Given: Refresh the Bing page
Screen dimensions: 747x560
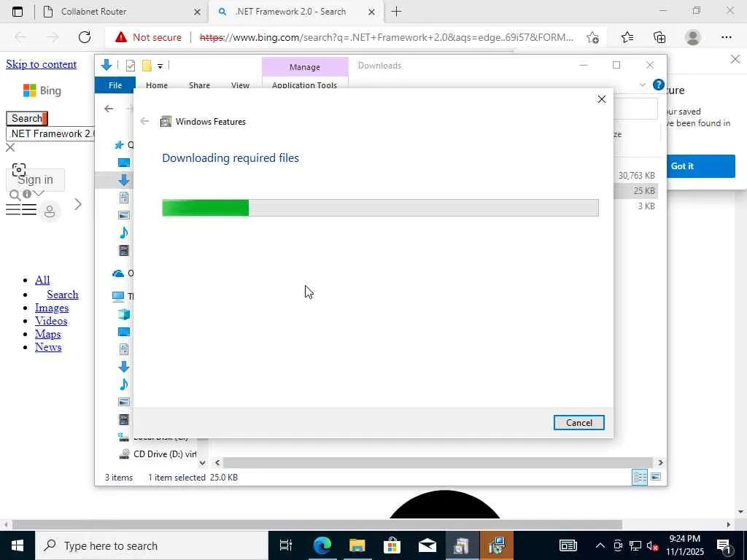Looking at the screenshot, I should pyautogui.click(x=85, y=37).
